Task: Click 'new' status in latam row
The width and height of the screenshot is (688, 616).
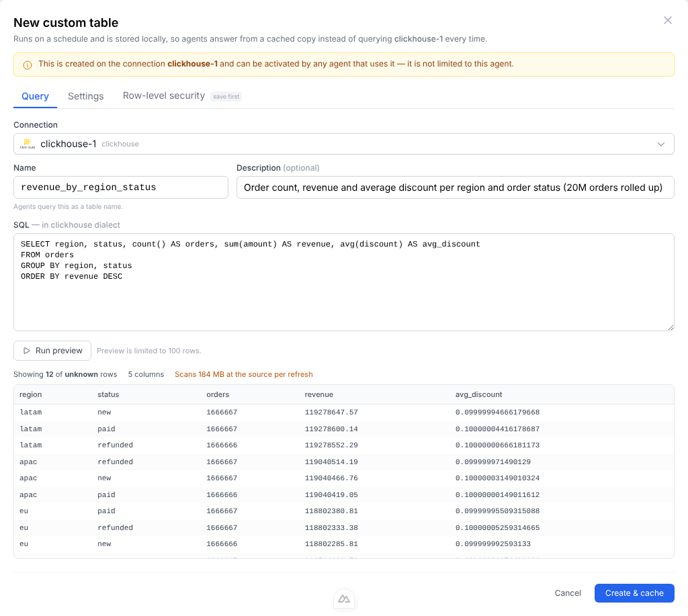Action: click(104, 412)
